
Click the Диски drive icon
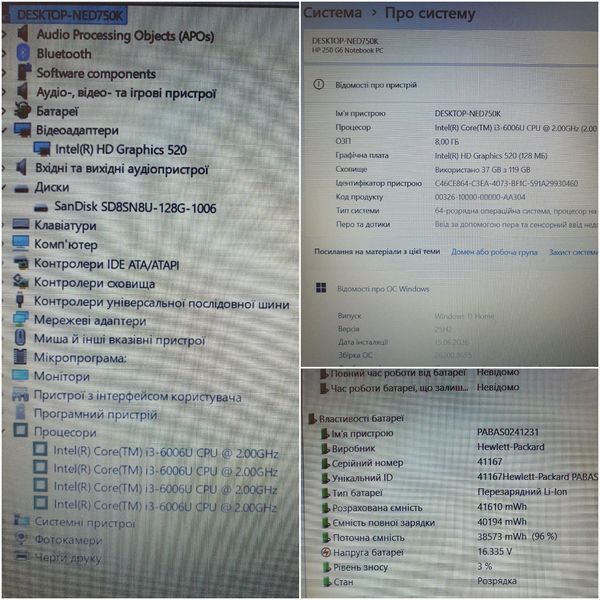pyautogui.click(x=21, y=188)
